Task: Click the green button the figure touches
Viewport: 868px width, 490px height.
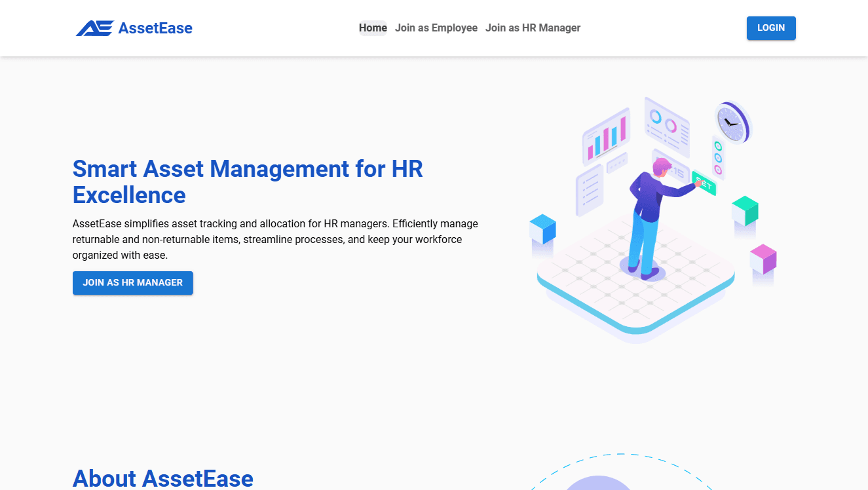Action: (704, 185)
